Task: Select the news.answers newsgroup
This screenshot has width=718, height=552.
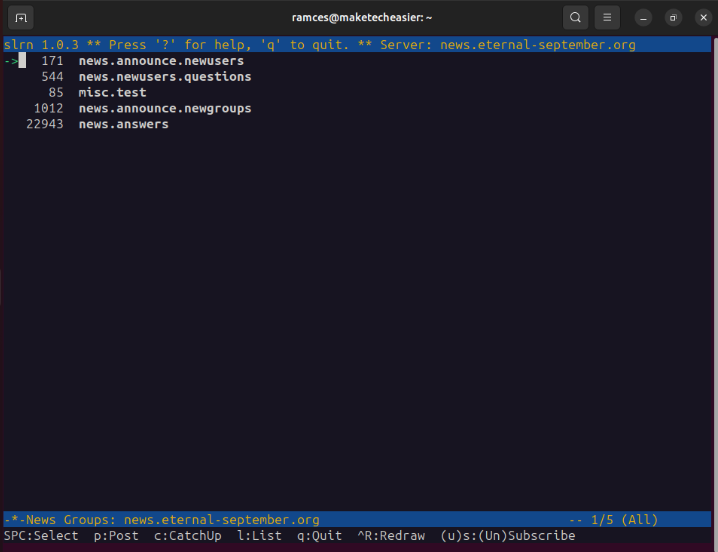Action: point(124,124)
